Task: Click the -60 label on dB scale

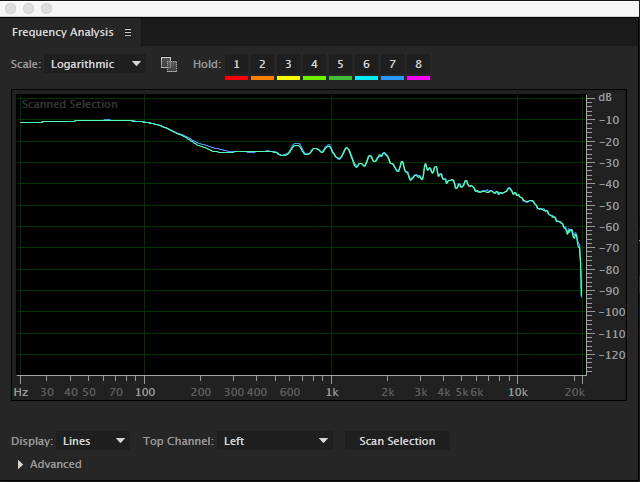Action: point(609,227)
